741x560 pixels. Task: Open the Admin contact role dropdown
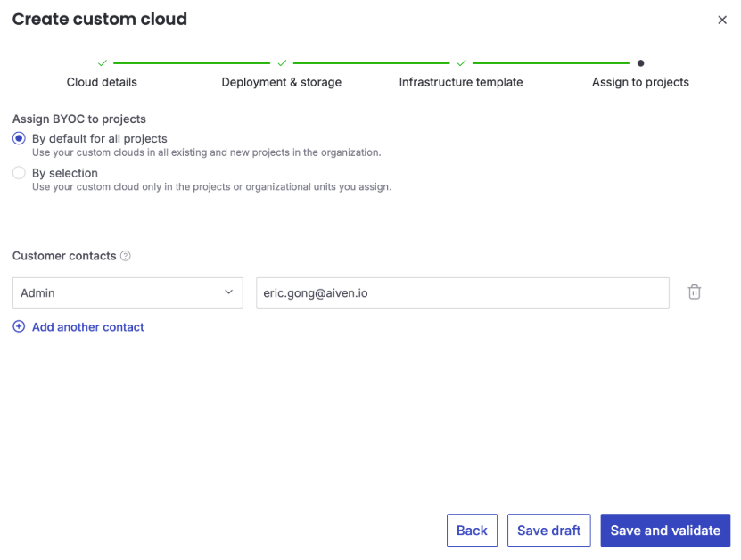click(x=128, y=292)
